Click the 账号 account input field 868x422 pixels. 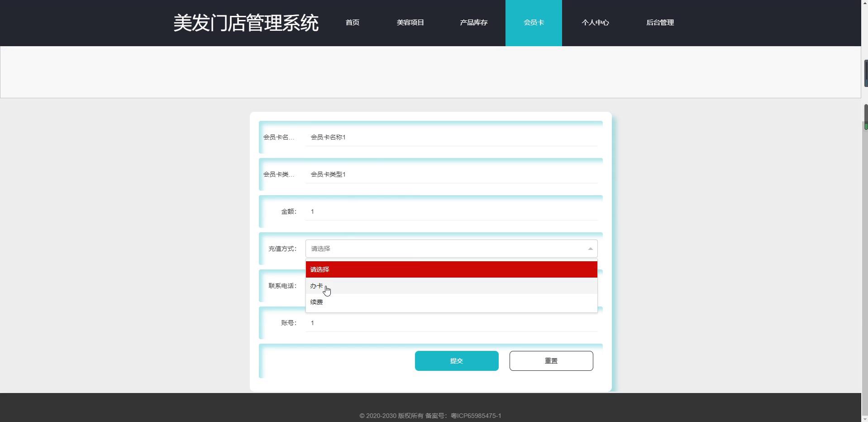(x=451, y=323)
